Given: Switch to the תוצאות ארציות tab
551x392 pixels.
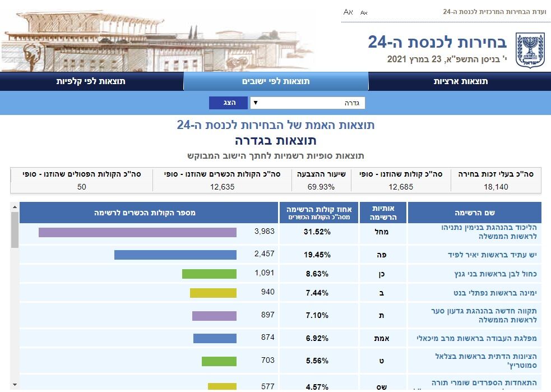Looking at the screenshot, I should click(x=460, y=81).
